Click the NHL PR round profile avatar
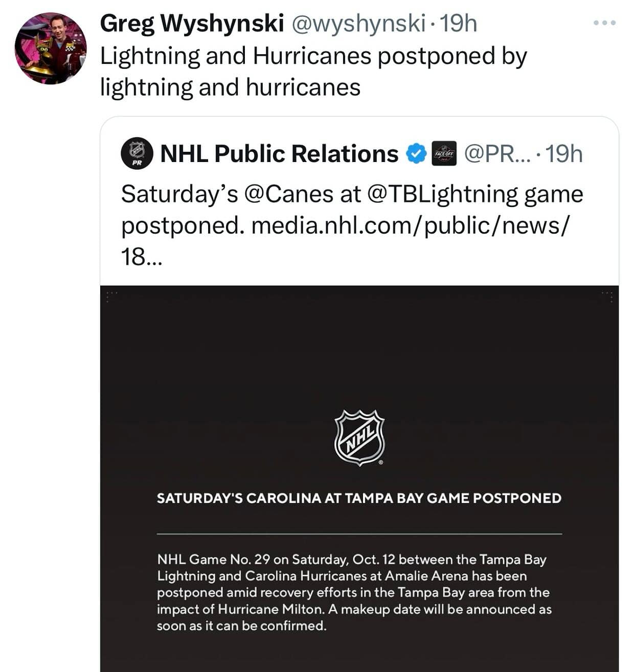 (137, 154)
